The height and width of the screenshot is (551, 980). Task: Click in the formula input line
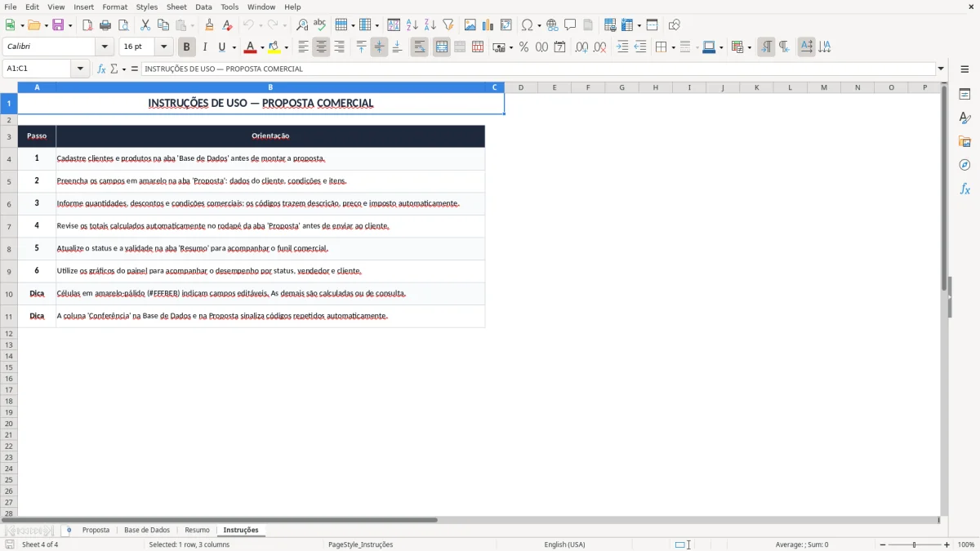click(x=538, y=69)
